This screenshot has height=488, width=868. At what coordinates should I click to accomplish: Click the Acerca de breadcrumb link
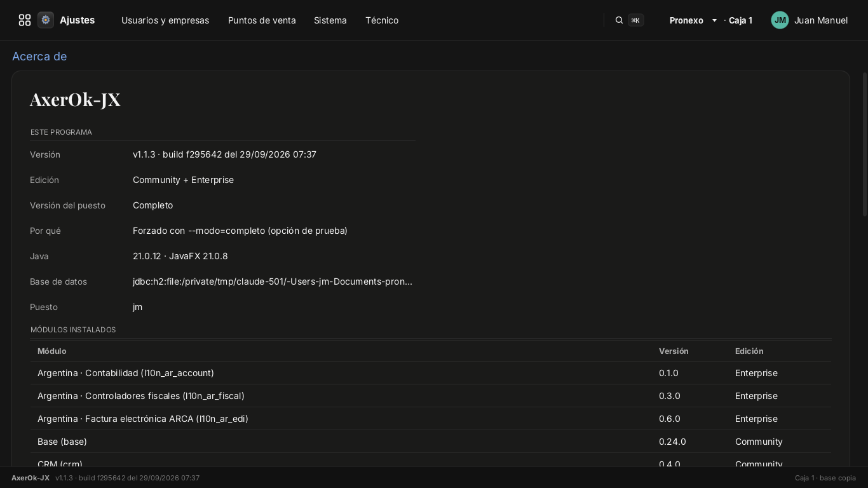point(39,57)
